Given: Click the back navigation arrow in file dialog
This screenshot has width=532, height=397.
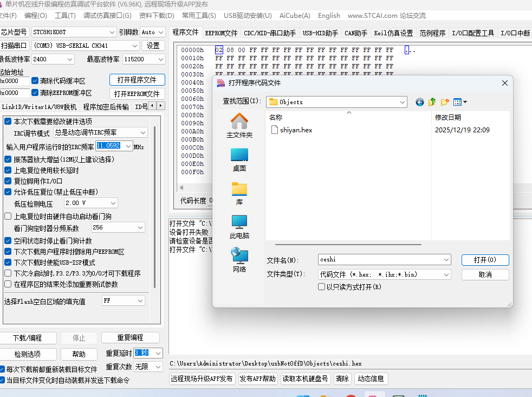Looking at the screenshot, I should [419, 101].
